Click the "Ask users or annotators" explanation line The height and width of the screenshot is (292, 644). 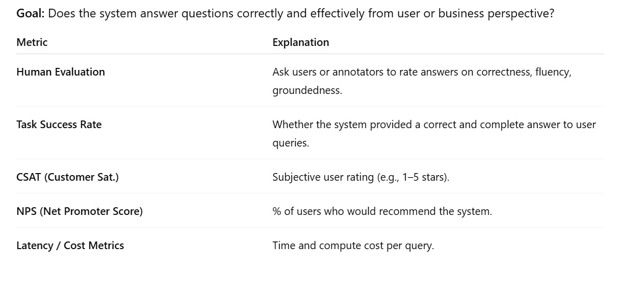pos(357,72)
